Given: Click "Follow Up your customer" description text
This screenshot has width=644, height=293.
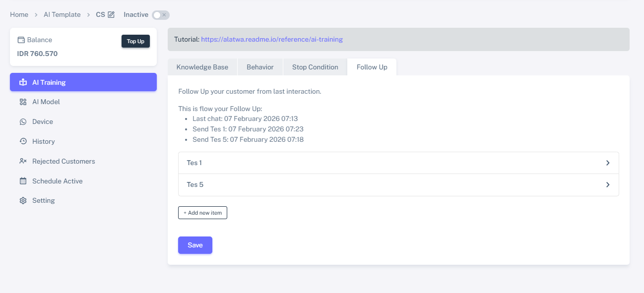Looking at the screenshot, I should [x=250, y=92].
